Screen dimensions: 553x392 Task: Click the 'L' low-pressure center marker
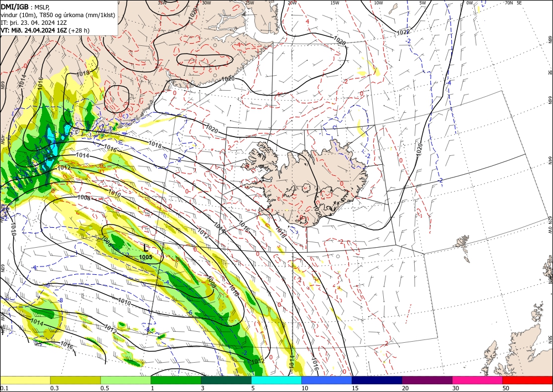[145, 248]
